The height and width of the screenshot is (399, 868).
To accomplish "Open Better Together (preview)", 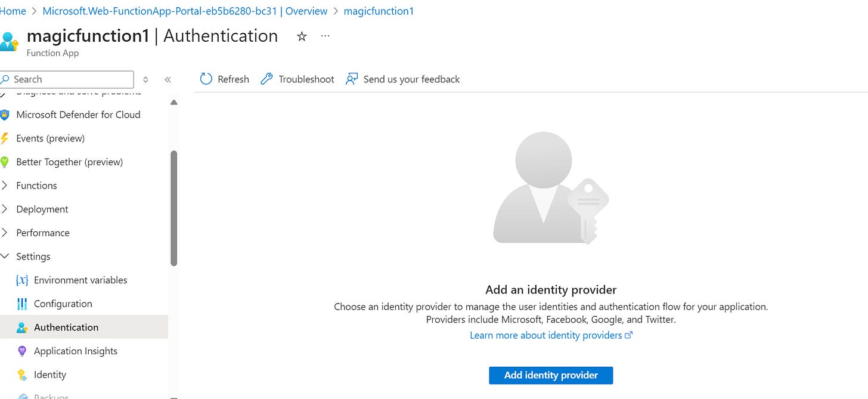I will coord(69,162).
